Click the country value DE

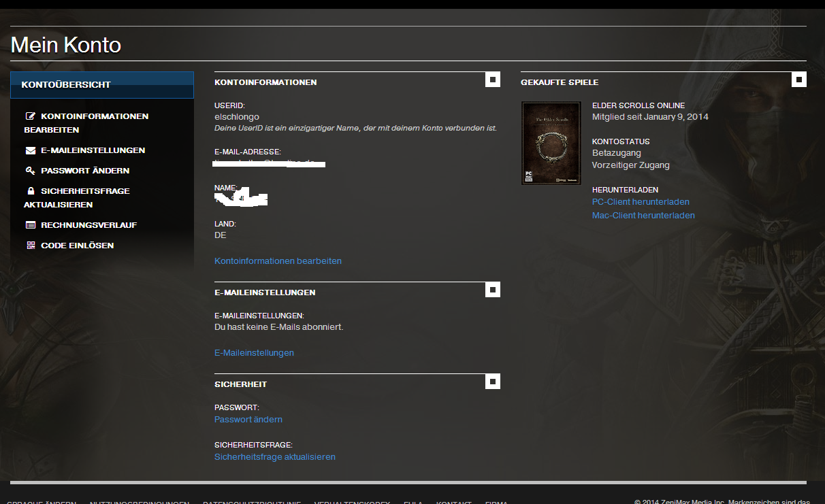221,235
